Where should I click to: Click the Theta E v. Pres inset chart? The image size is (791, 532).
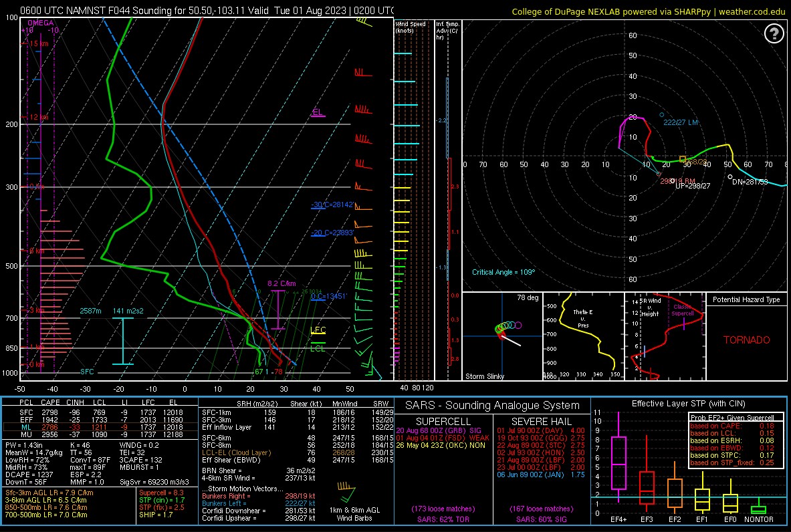click(x=584, y=336)
